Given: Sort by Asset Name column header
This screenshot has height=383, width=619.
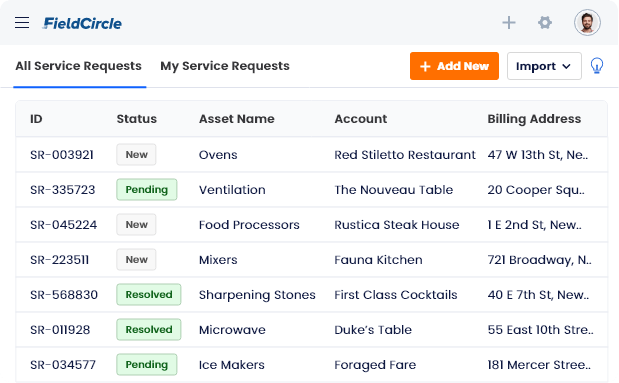Looking at the screenshot, I should [x=236, y=119].
